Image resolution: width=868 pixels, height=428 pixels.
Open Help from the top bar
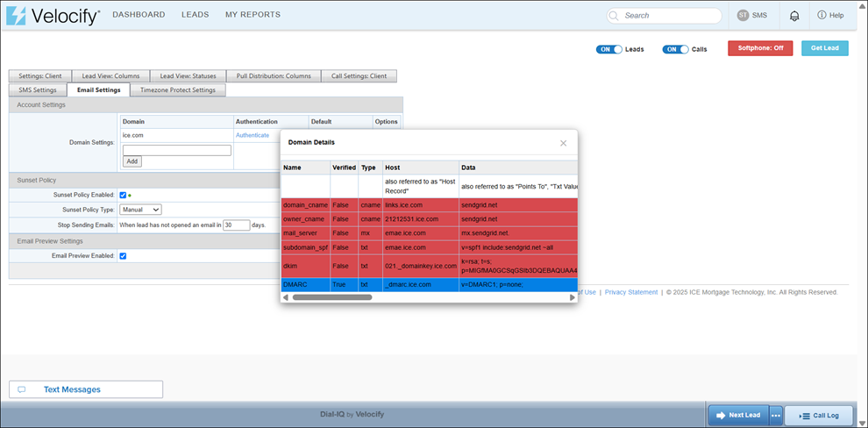tap(830, 16)
